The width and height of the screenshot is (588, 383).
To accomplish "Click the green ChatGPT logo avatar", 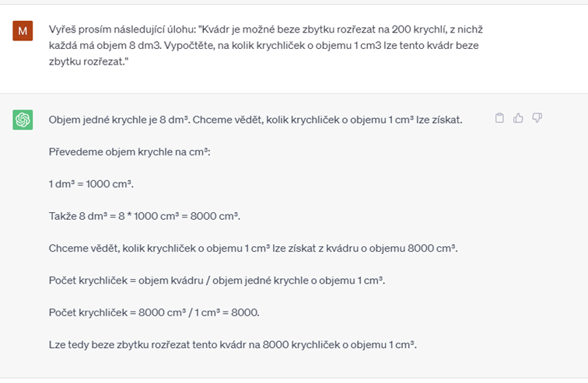I will point(23,120).
